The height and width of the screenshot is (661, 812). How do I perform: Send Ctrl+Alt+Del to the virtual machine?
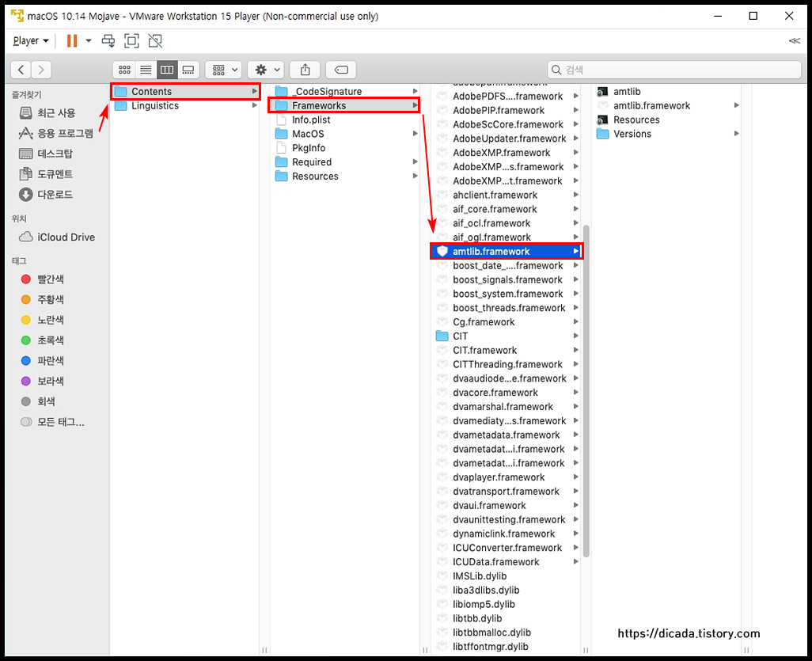(108, 40)
